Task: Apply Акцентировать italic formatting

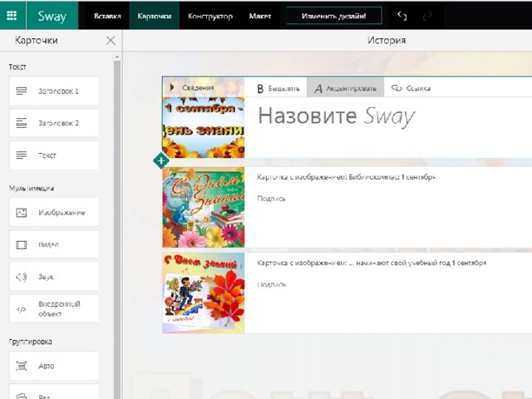Action: [346, 88]
